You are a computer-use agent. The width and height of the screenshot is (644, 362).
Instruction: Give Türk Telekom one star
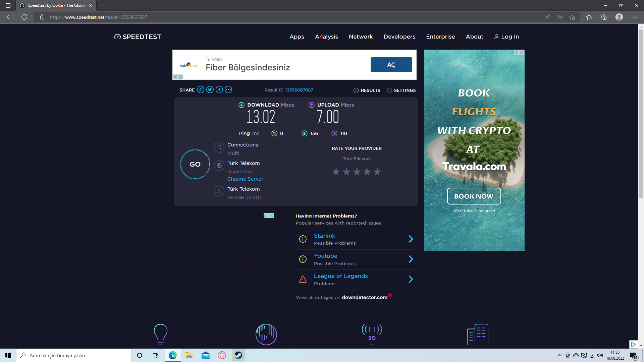[x=336, y=172]
